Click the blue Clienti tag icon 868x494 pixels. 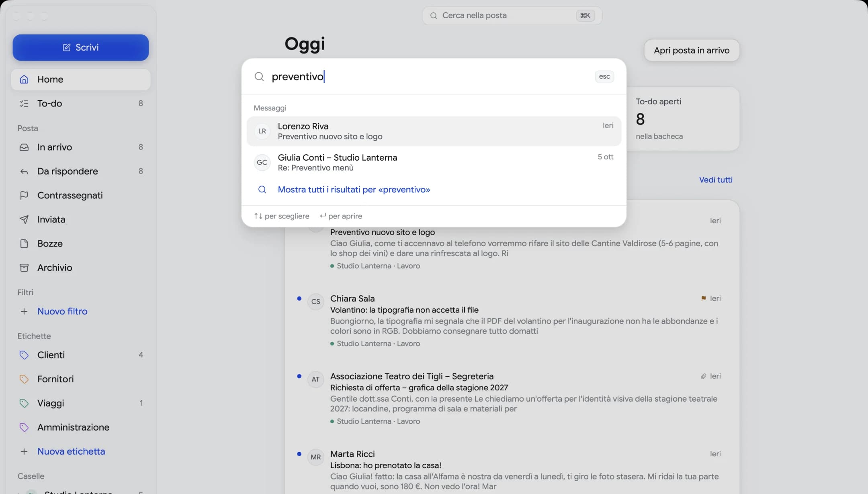point(24,355)
